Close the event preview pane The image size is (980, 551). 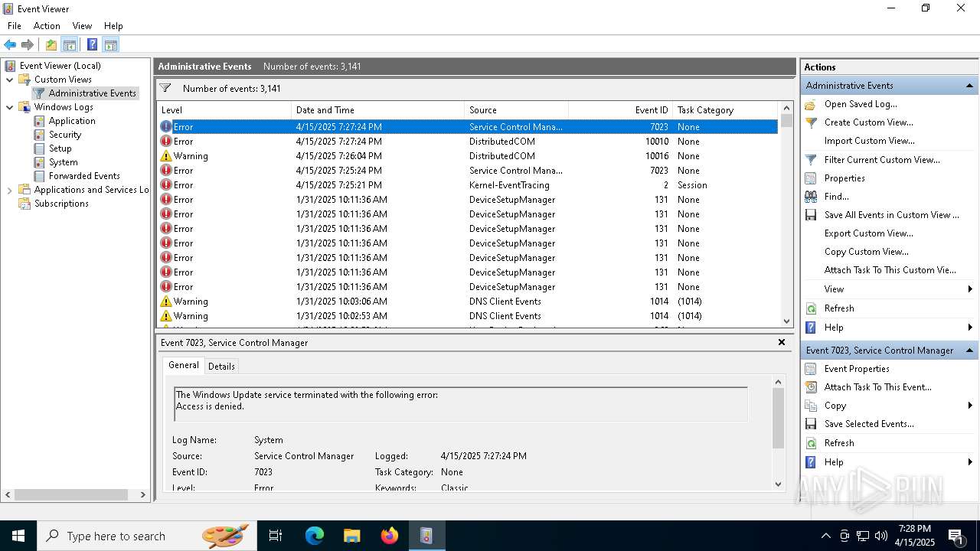[782, 342]
